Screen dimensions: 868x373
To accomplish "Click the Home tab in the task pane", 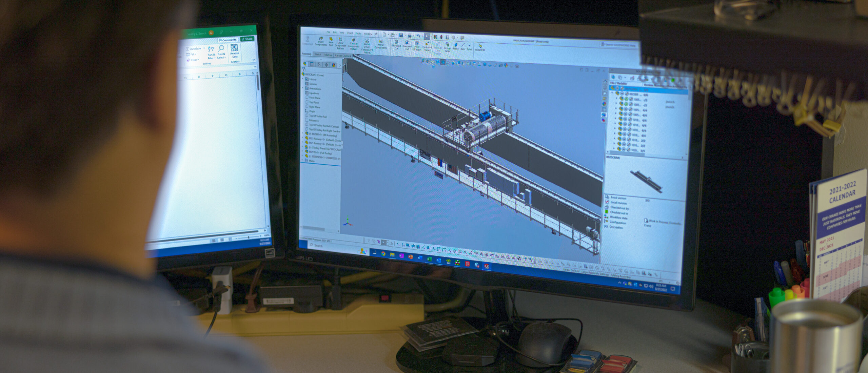I will (x=605, y=82).
